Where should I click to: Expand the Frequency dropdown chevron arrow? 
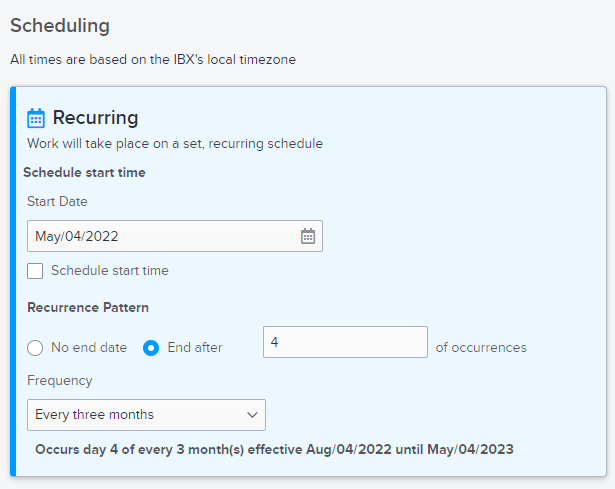tap(252, 415)
